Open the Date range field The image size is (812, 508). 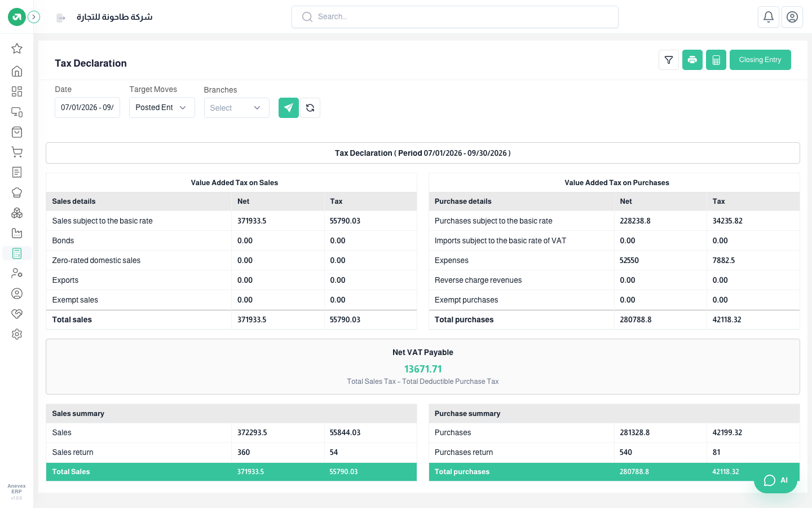tap(87, 108)
